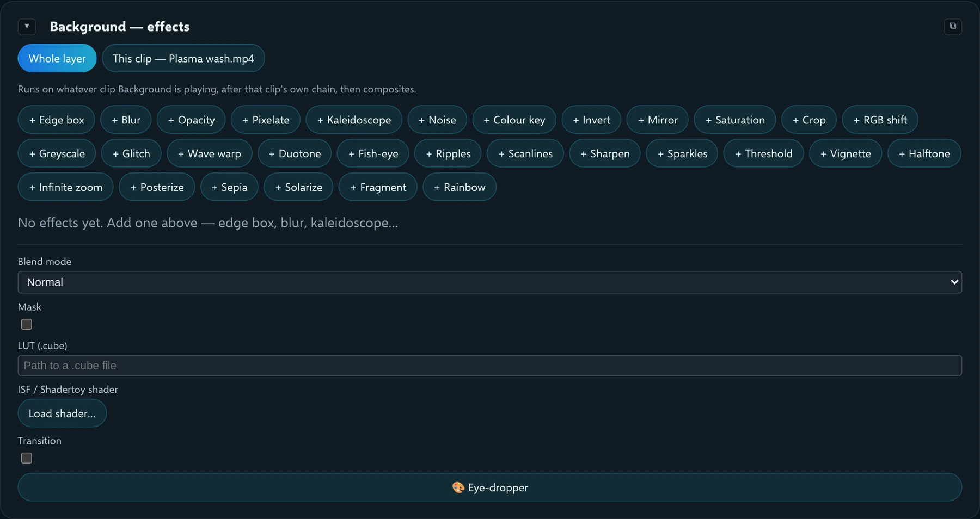Activate the Eye-dropper button

click(490, 487)
